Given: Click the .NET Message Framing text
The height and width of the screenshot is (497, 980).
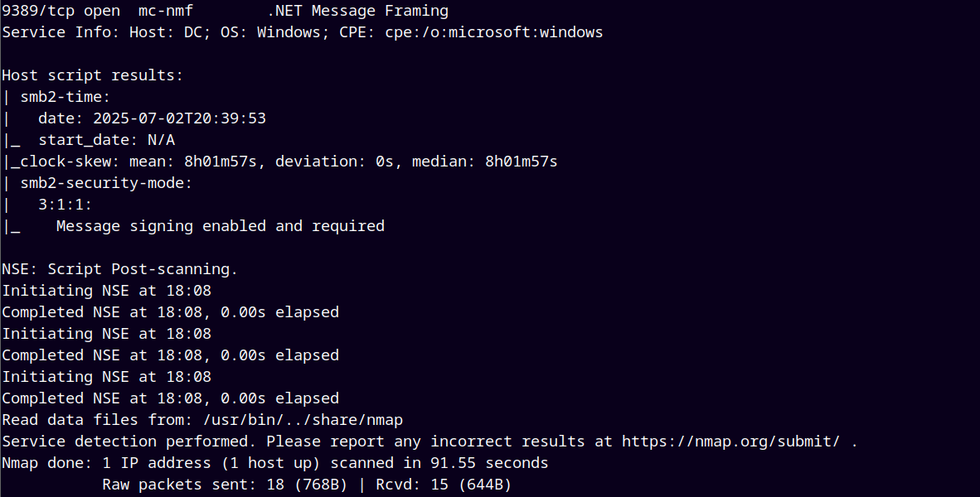Looking at the screenshot, I should [x=357, y=11].
